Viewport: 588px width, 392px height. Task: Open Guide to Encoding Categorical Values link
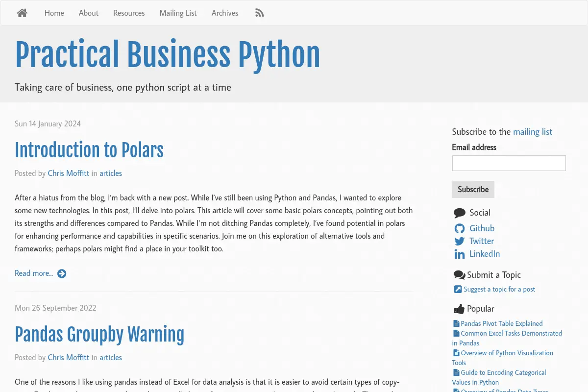point(499,377)
